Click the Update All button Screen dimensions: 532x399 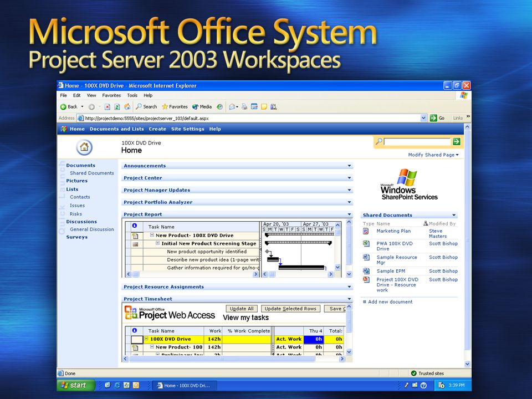[242, 309]
